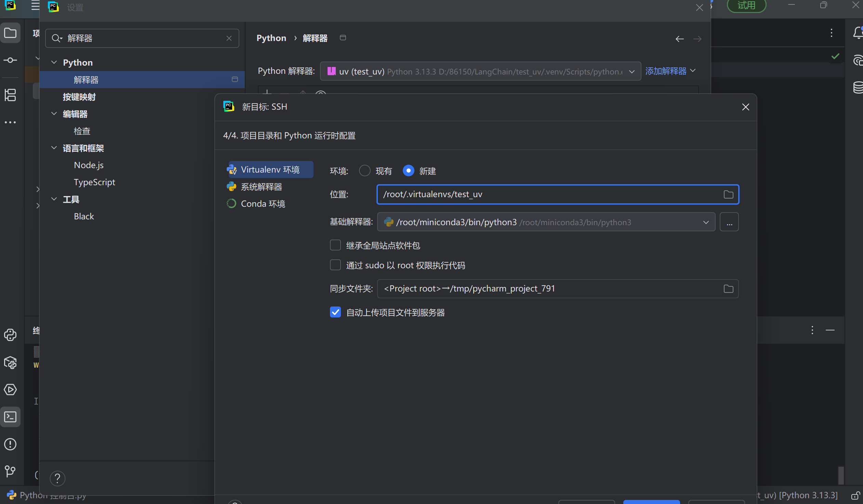Select Conda environment type
The image size is (863, 504).
263,204
